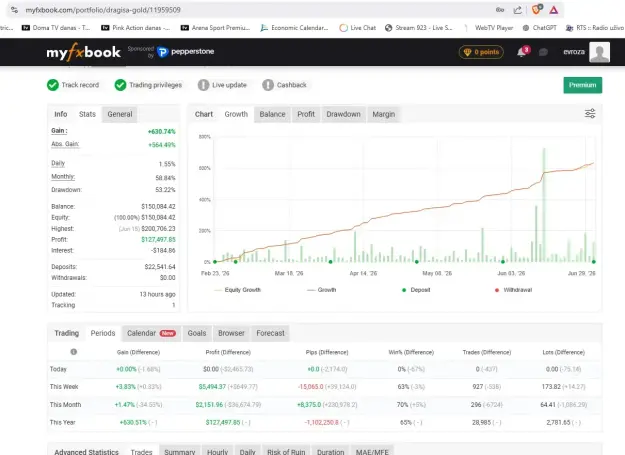Open the Forecast tab
This screenshot has width=625, height=455.
tap(270, 333)
